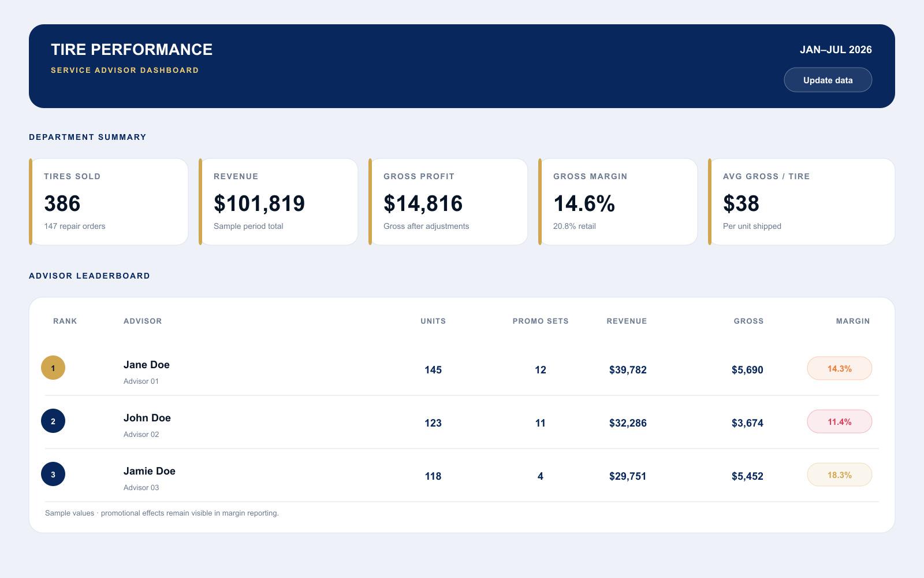The width and height of the screenshot is (924, 578).
Task: Click the TIRE PERFORMANCE title
Action: (132, 50)
